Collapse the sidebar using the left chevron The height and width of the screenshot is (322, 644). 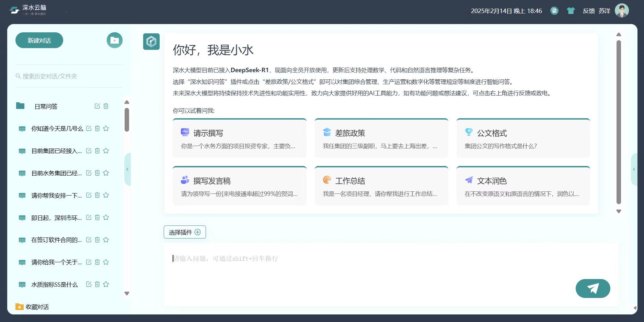pyautogui.click(x=127, y=169)
